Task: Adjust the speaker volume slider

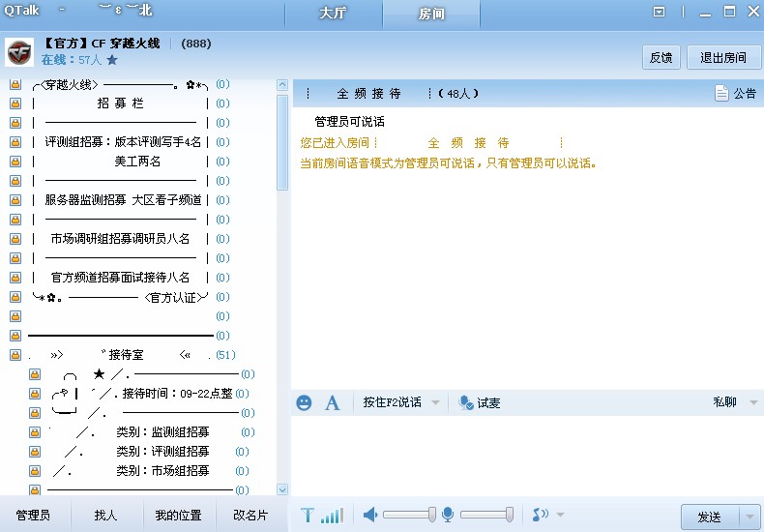Action: (409, 515)
